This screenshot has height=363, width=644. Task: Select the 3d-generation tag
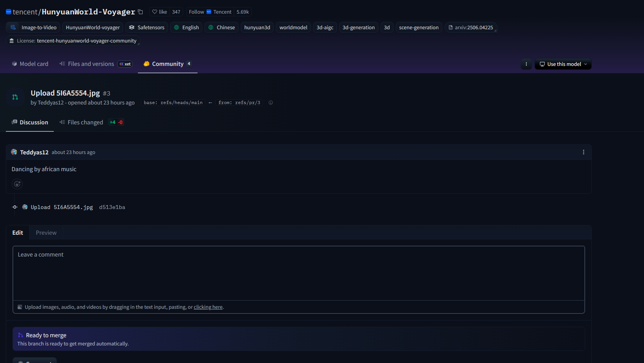point(358,27)
